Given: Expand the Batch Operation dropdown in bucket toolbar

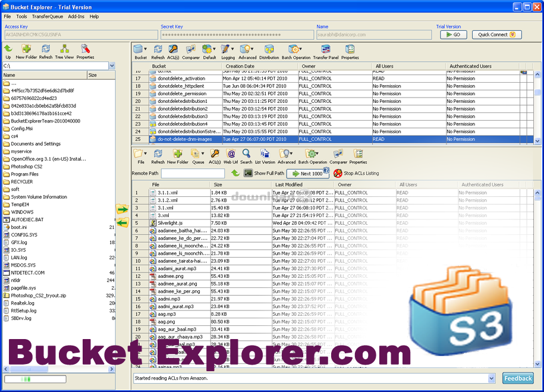Looking at the screenshot, I should tap(300, 49).
